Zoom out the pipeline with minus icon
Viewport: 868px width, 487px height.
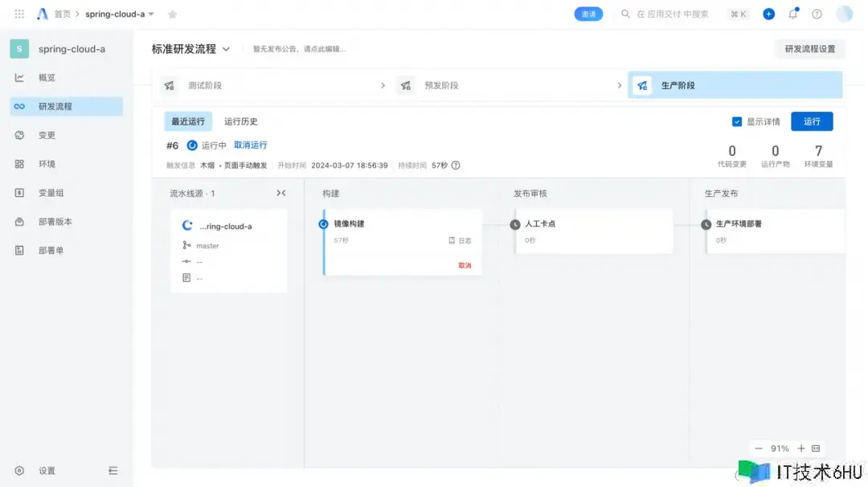759,448
